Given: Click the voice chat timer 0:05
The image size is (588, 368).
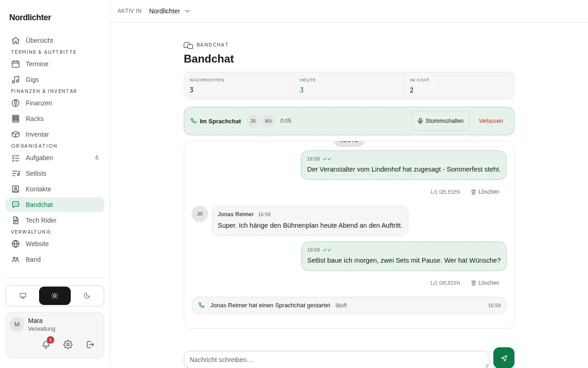Looking at the screenshot, I should tap(286, 121).
